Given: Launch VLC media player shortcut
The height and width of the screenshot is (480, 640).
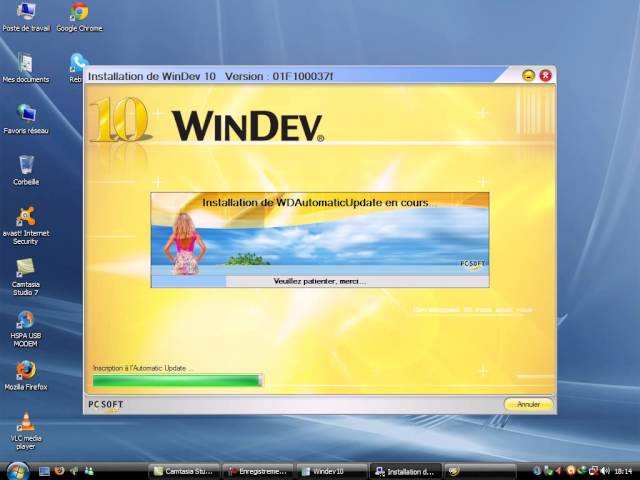Looking at the screenshot, I should [26, 431].
